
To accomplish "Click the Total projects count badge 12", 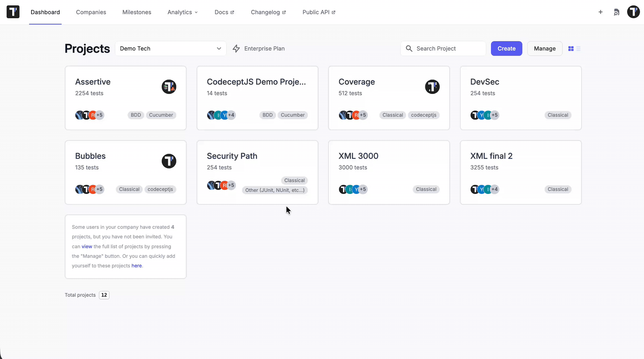I will [104, 295].
